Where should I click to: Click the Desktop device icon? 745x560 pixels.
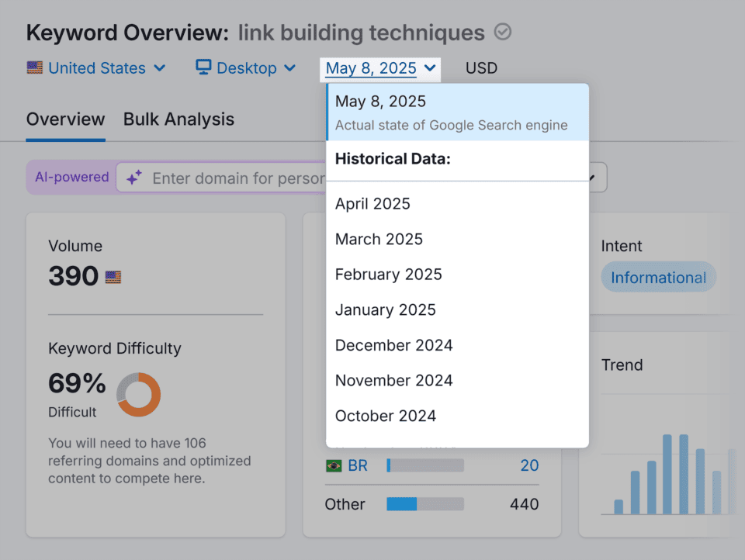pos(203,68)
